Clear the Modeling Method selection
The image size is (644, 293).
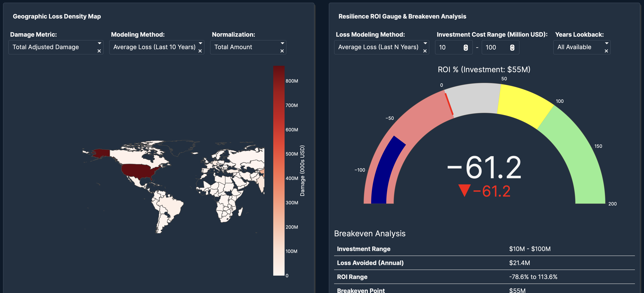point(200,51)
